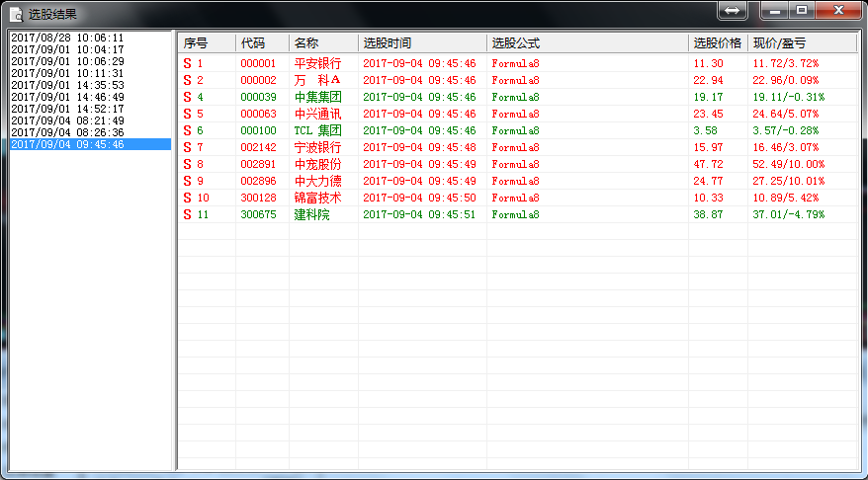Select the 2017/09/01 14:52:17 history entry
This screenshot has height=480, width=868.
[x=90, y=109]
